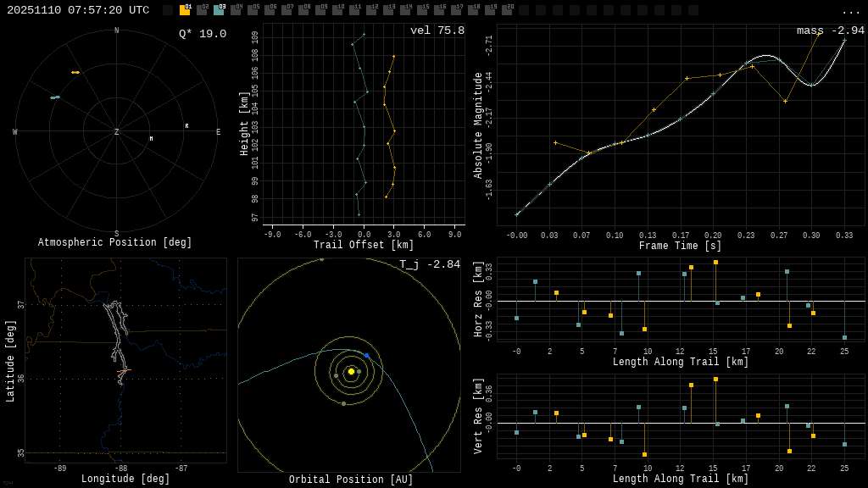The image size is (868, 488).
Task: Click the -88 longitude tick on map
Action: 120,468
